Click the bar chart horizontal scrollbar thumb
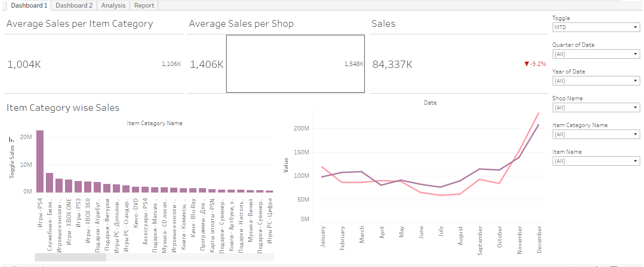The height and width of the screenshot is (267, 644). [x=70, y=257]
